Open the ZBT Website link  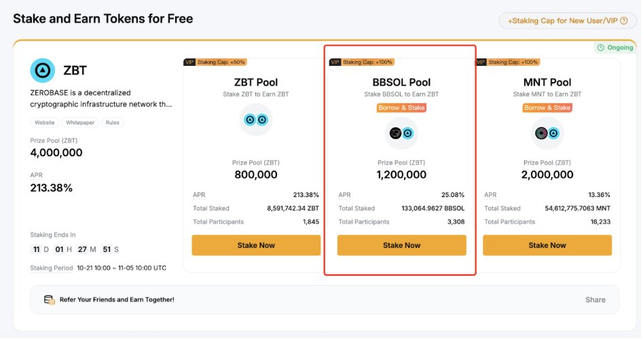45,123
